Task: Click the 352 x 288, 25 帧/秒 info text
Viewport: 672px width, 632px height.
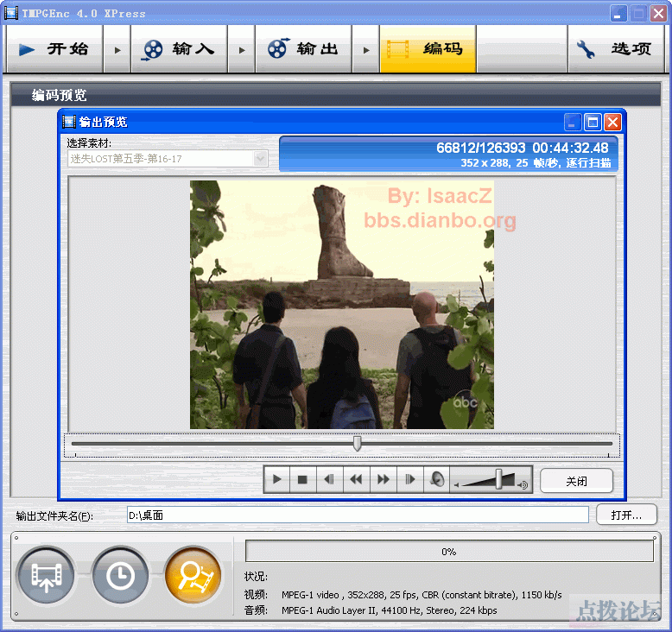Action: (x=536, y=163)
